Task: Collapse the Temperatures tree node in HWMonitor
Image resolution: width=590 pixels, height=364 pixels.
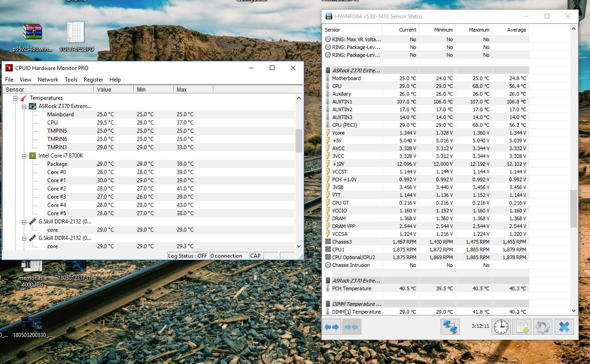Action: 15,98
